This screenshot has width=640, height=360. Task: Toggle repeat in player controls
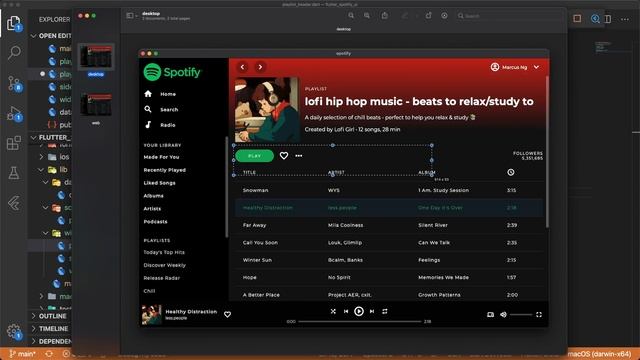coord(384,311)
